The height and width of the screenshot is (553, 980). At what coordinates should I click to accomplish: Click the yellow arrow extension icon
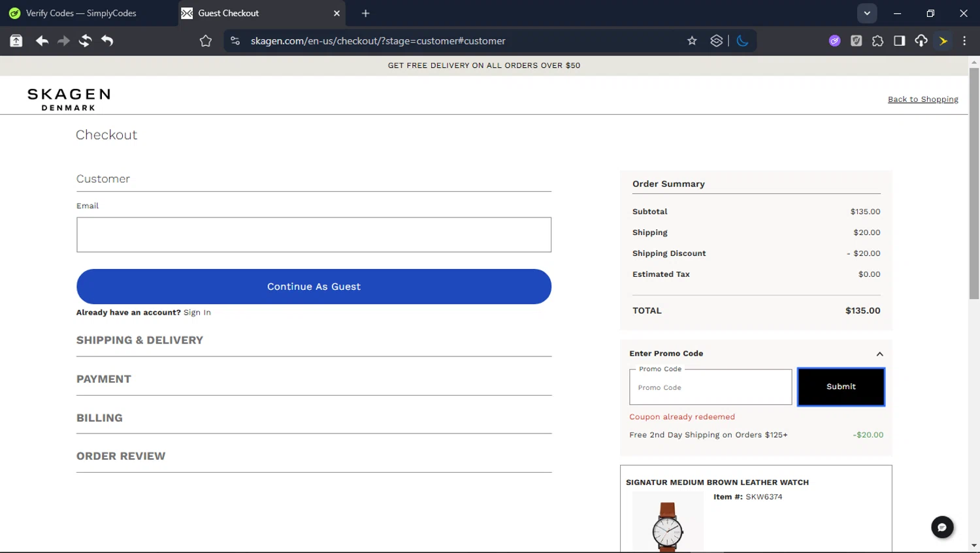(x=943, y=40)
